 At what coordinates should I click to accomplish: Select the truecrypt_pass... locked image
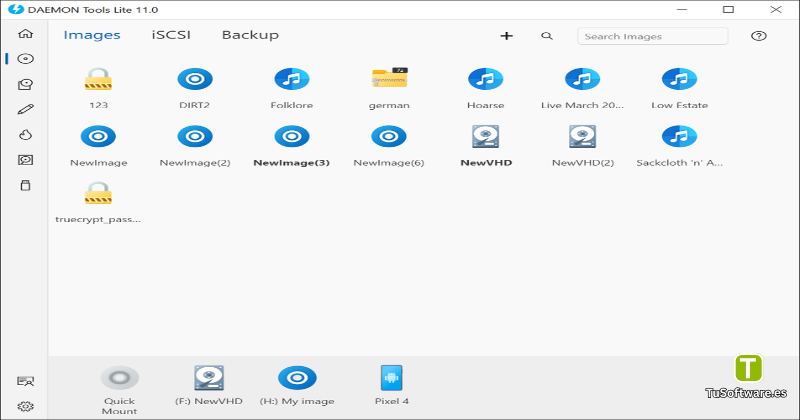[x=98, y=193]
